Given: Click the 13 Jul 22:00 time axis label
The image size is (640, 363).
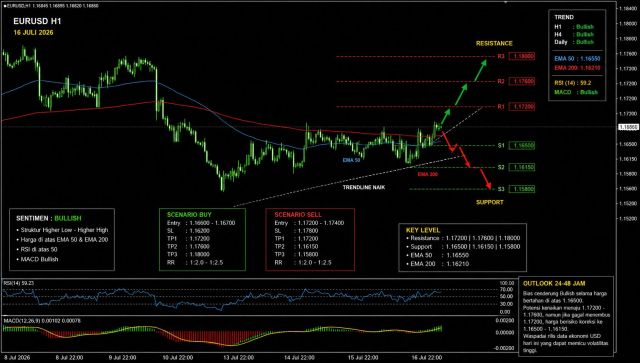Looking at the screenshot, I should click(238, 358).
